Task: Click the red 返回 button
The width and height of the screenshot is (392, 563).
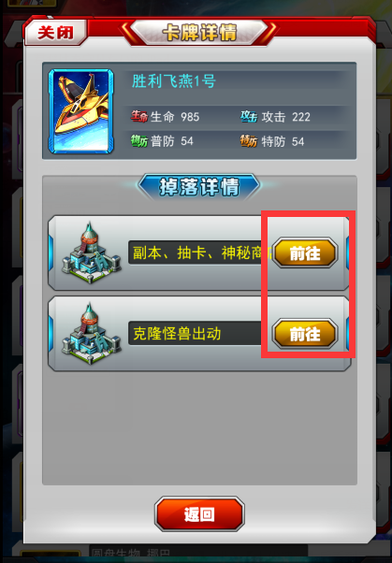Action: coord(199,514)
